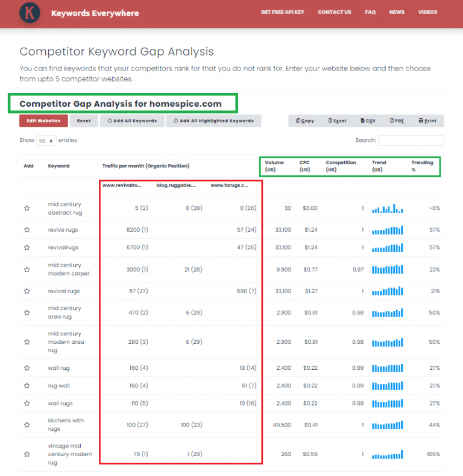Copy the table with the Copy button
The width and height of the screenshot is (463, 476).
pyautogui.click(x=304, y=121)
